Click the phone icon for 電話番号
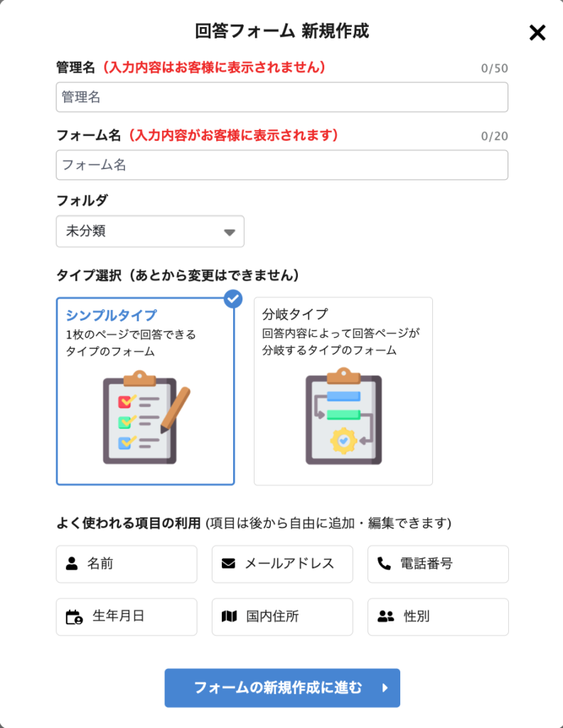 click(384, 564)
